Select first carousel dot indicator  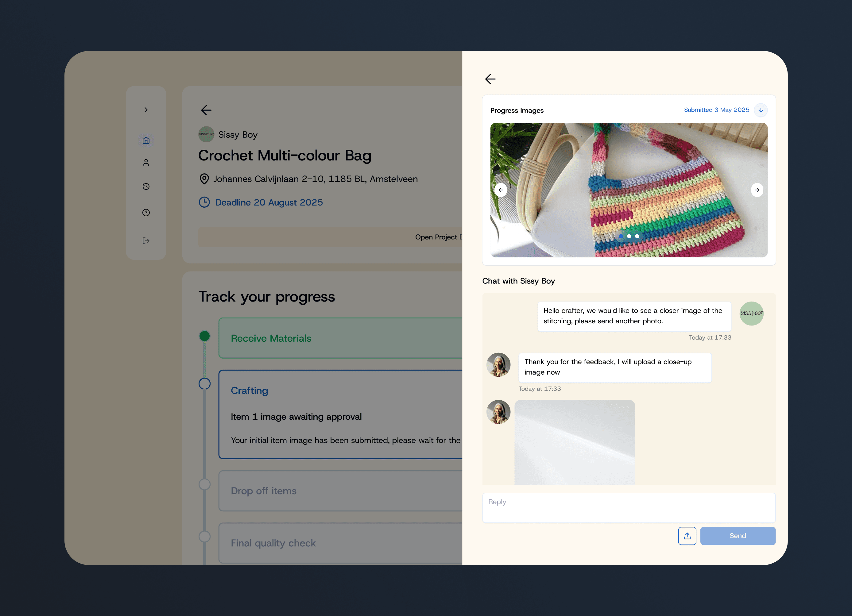(621, 236)
